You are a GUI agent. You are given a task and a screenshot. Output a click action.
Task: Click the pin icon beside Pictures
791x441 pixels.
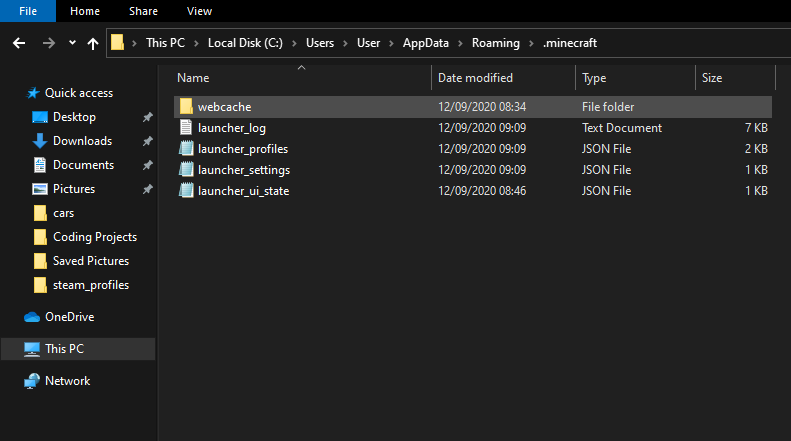[148, 189]
